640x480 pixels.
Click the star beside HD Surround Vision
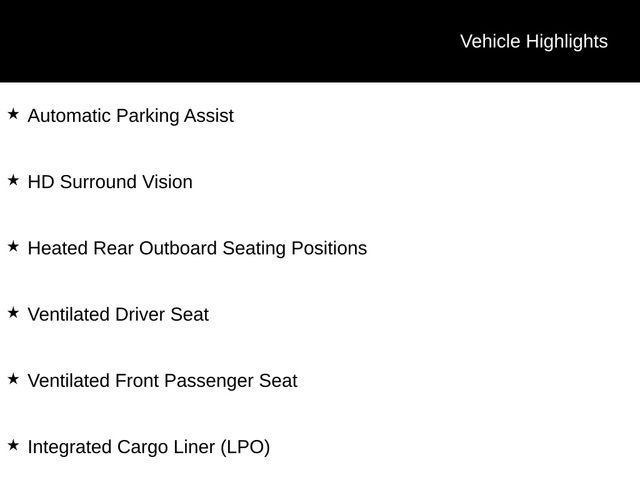(x=13, y=180)
